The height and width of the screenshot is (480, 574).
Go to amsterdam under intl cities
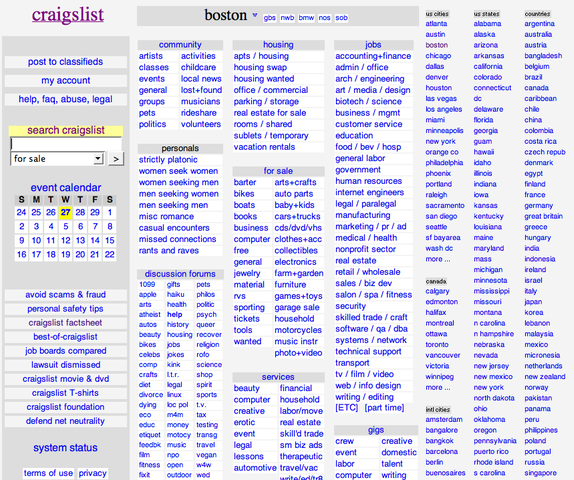point(444,420)
